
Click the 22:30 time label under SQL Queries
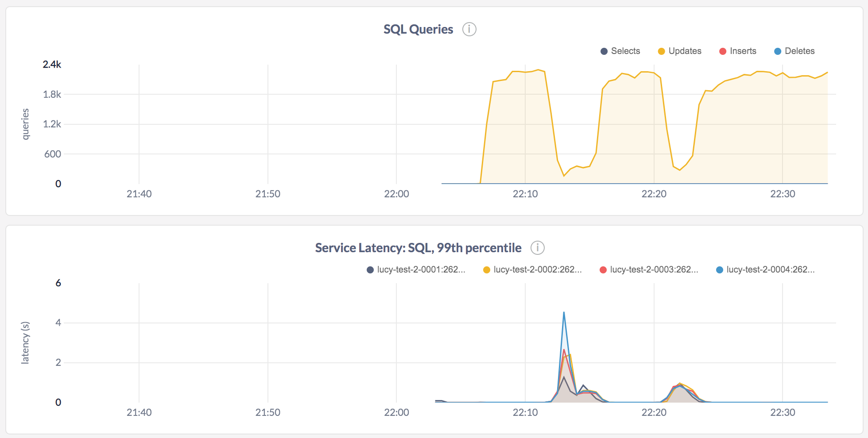tap(783, 194)
